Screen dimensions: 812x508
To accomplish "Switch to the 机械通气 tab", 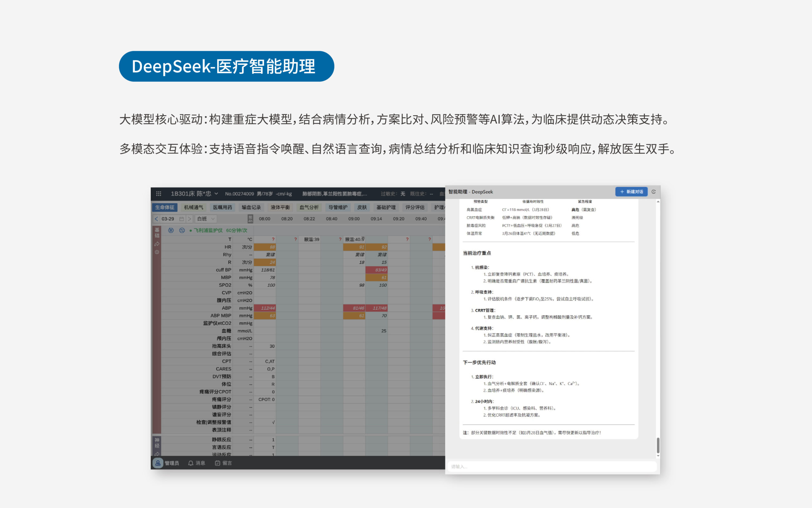I will 193,207.
